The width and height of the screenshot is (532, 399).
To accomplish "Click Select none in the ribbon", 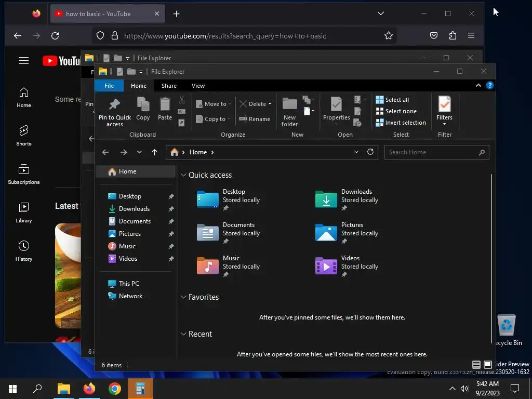I will click(396, 111).
